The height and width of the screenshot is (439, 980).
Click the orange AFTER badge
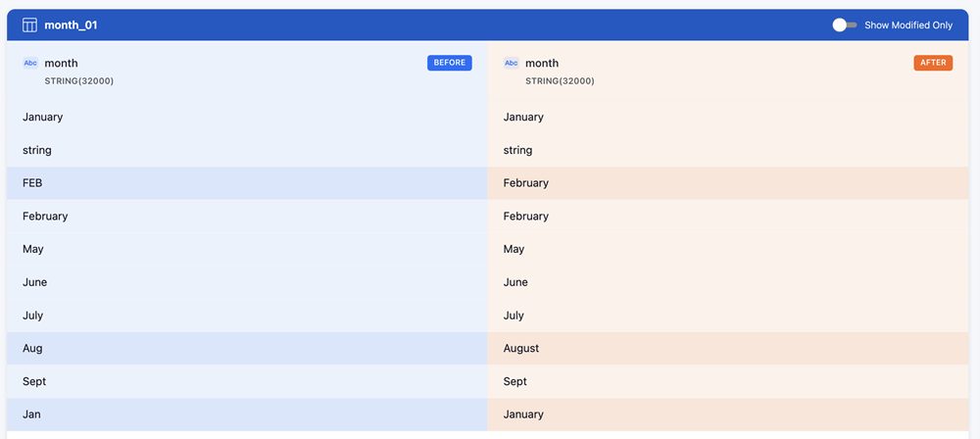click(x=933, y=63)
